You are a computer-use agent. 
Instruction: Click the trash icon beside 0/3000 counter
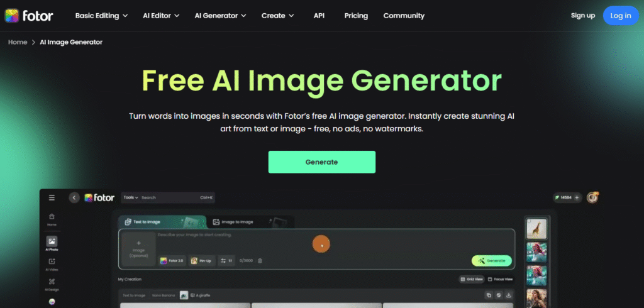click(x=260, y=261)
